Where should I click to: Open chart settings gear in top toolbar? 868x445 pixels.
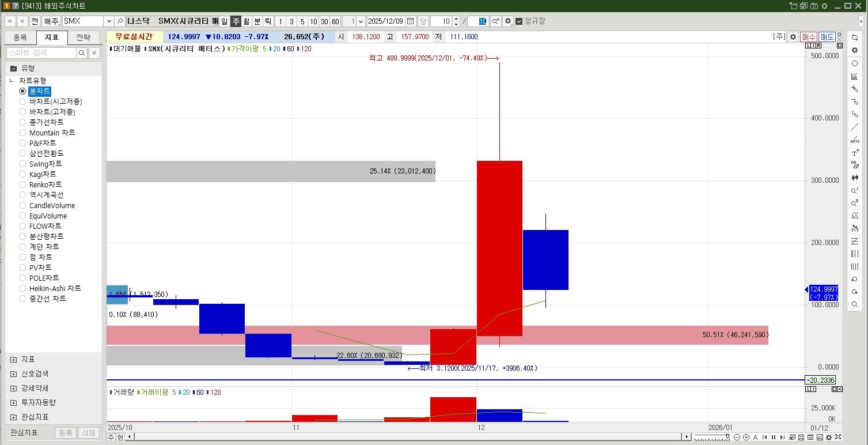507,21
